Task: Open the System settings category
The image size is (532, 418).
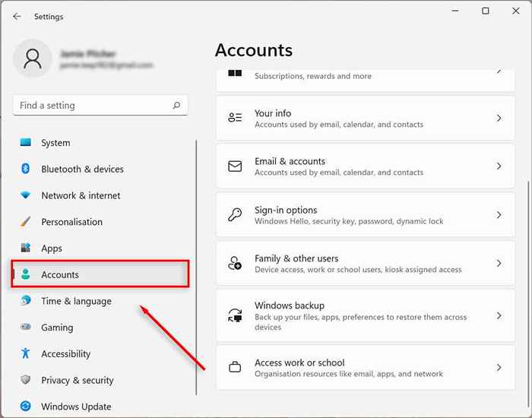Action: pyautogui.click(x=100, y=143)
